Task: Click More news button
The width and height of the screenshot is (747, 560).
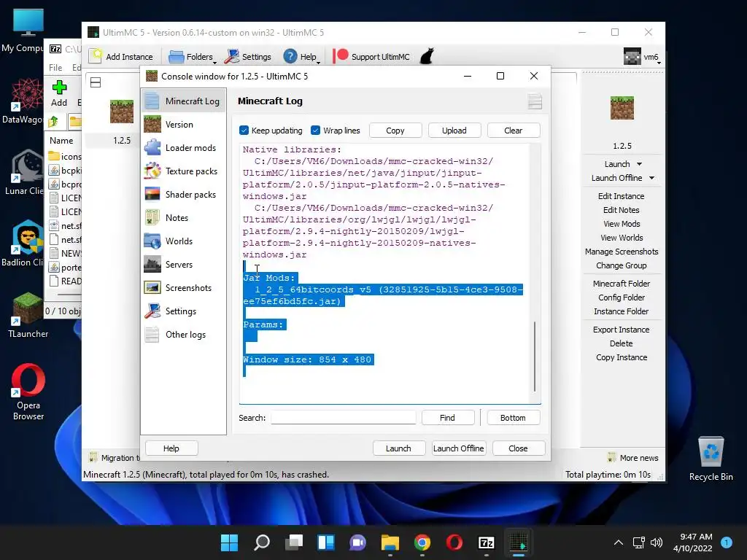Action: point(633,458)
